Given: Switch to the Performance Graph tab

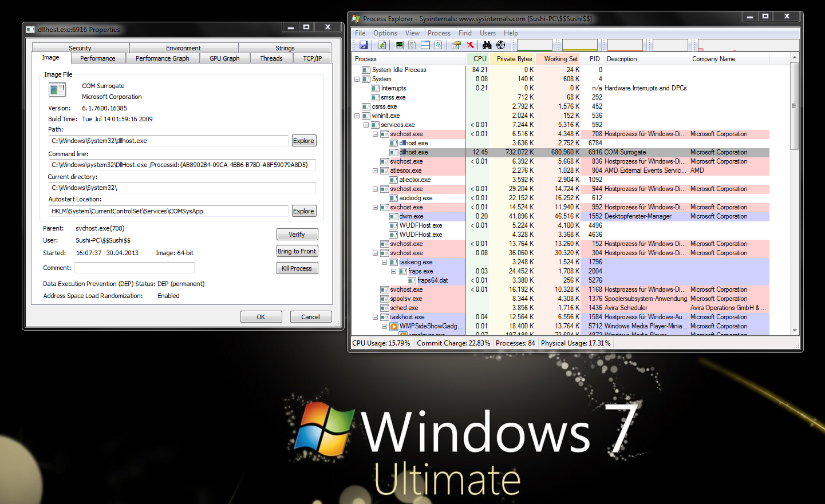Looking at the screenshot, I should [162, 58].
